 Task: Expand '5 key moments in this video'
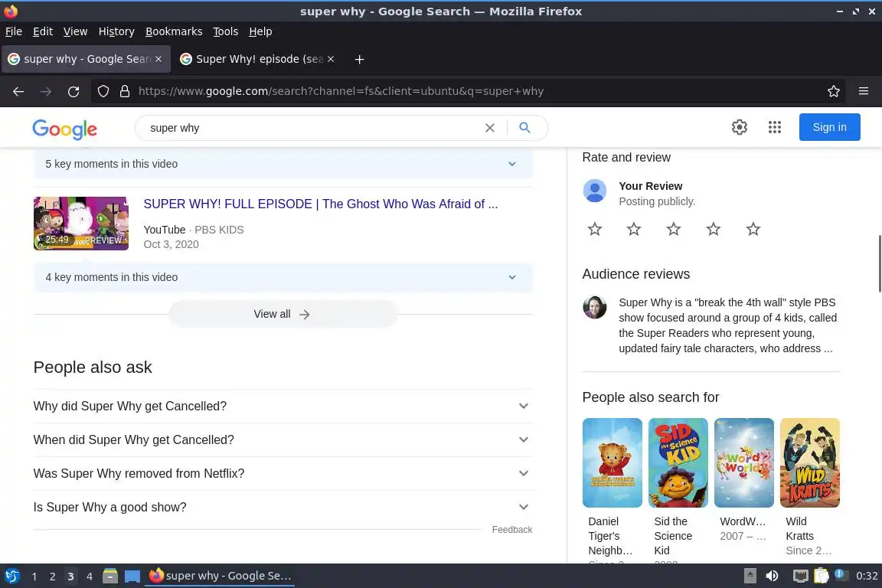(x=283, y=164)
